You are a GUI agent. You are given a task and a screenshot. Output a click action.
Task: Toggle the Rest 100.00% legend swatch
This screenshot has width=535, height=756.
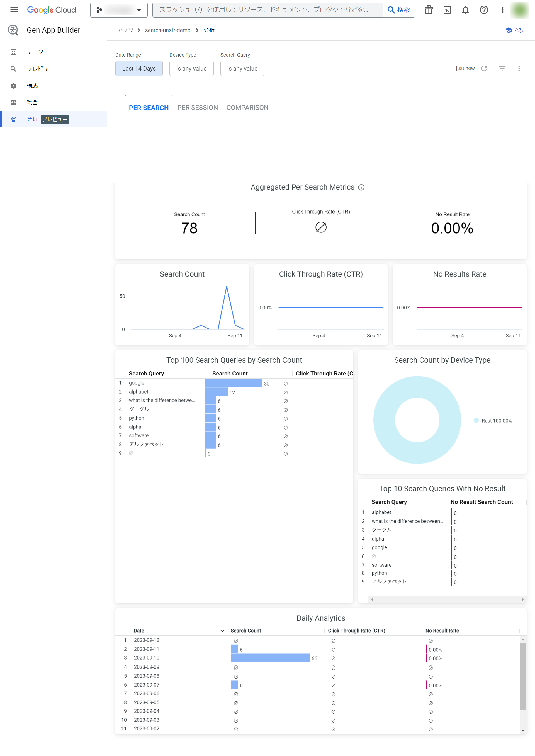tap(476, 420)
